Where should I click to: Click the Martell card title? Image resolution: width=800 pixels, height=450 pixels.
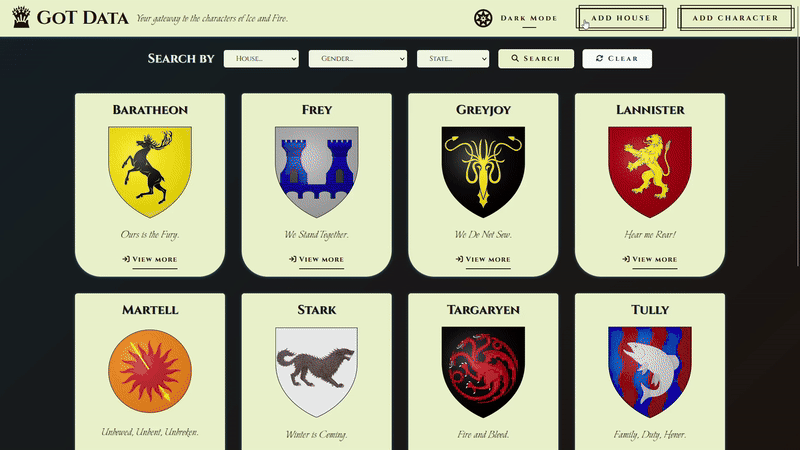point(150,310)
